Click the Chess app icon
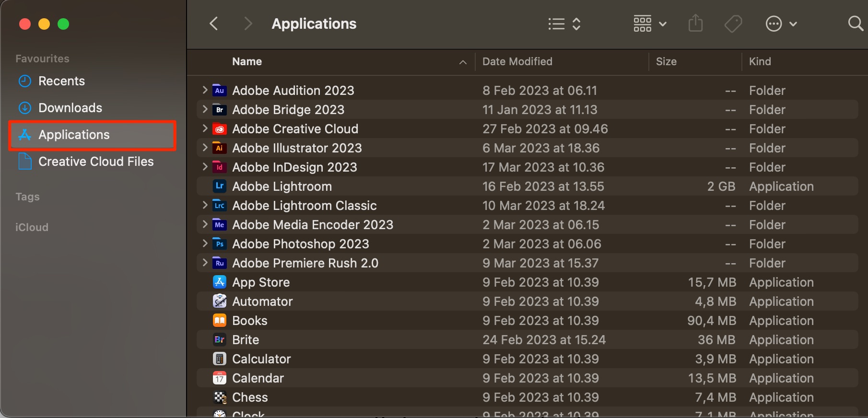This screenshot has width=868, height=418. (219, 397)
